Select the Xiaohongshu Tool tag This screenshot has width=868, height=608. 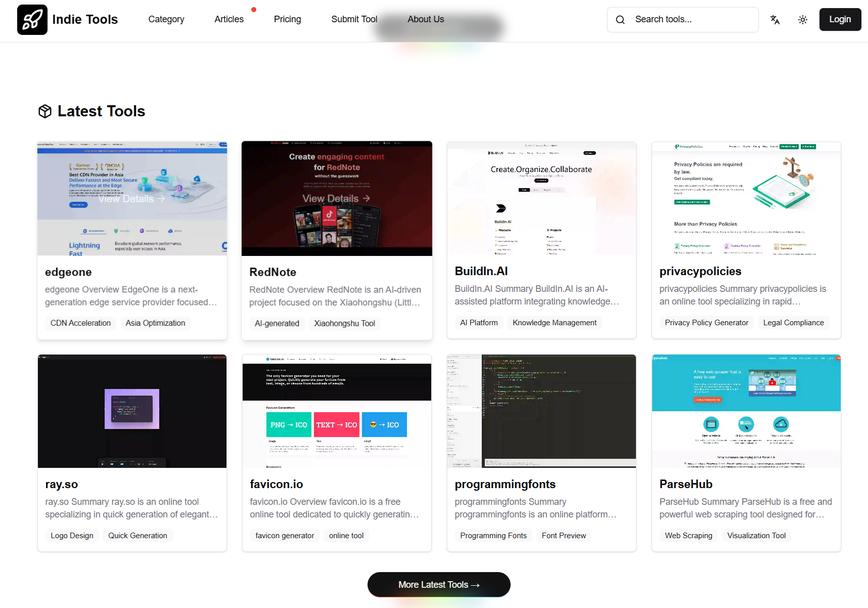pos(345,323)
